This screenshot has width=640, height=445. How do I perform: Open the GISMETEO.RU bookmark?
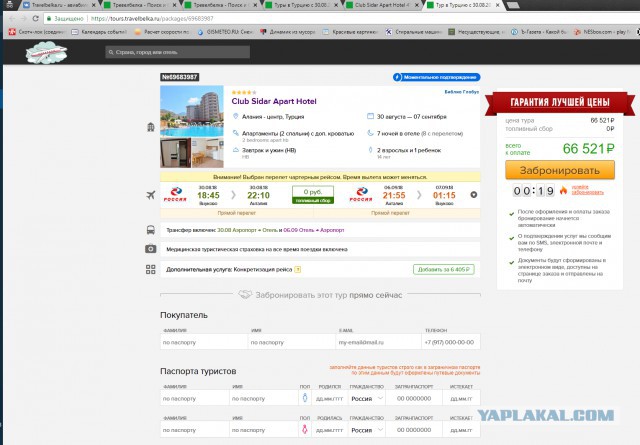point(225,32)
